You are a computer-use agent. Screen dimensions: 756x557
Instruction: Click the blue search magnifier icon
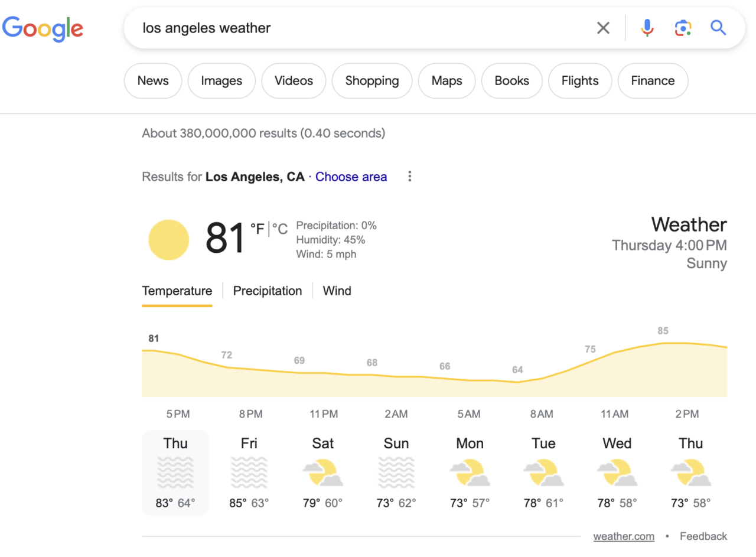pos(718,28)
